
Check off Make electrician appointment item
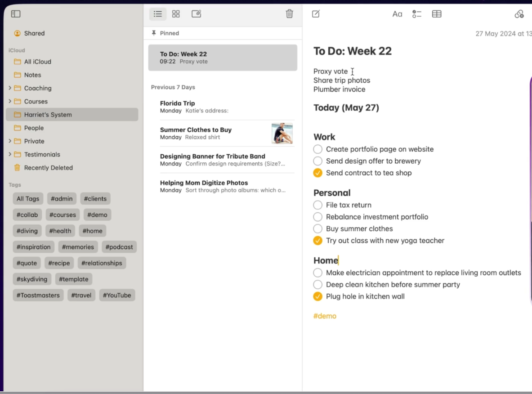tap(317, 273)
